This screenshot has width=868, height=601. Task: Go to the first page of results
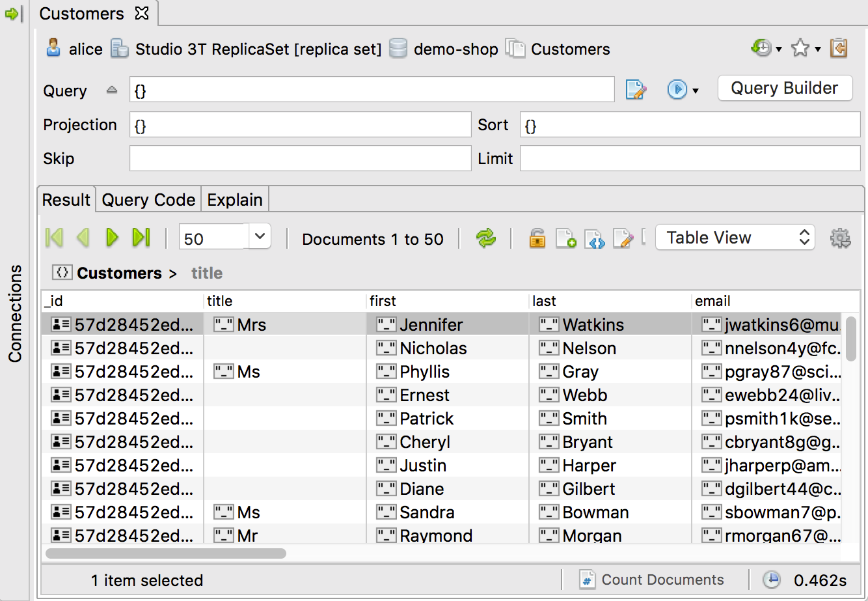tap(55, 238)
